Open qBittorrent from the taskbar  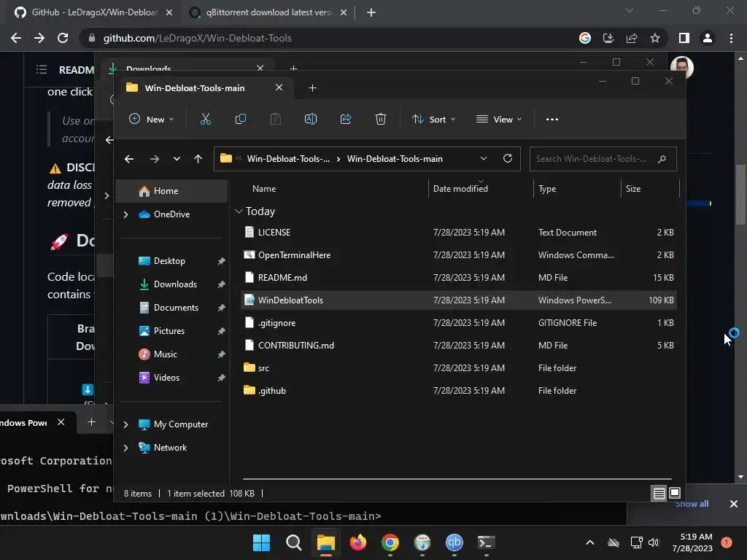point(454,542)
